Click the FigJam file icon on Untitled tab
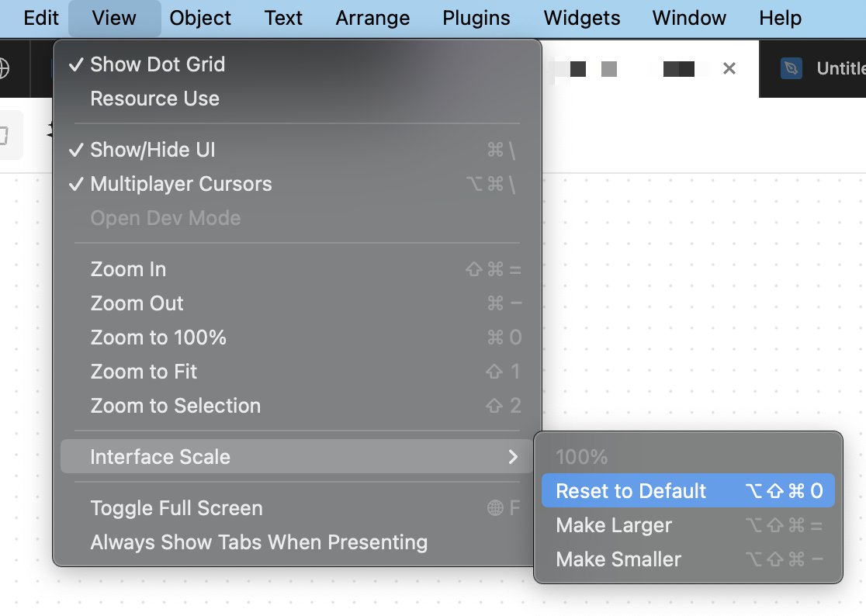The image size is (866, 616). click(x=791, y=69)
